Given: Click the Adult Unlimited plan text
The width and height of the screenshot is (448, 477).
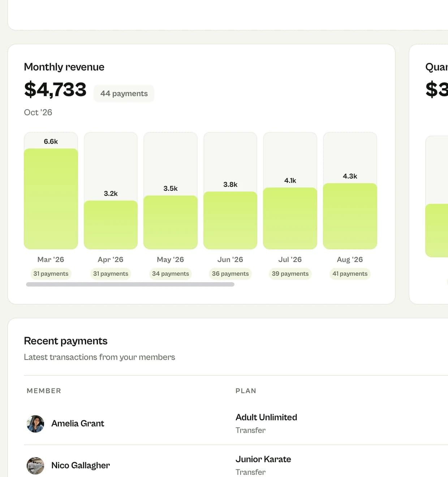Looking at the screenshot, I should [266, 417].
